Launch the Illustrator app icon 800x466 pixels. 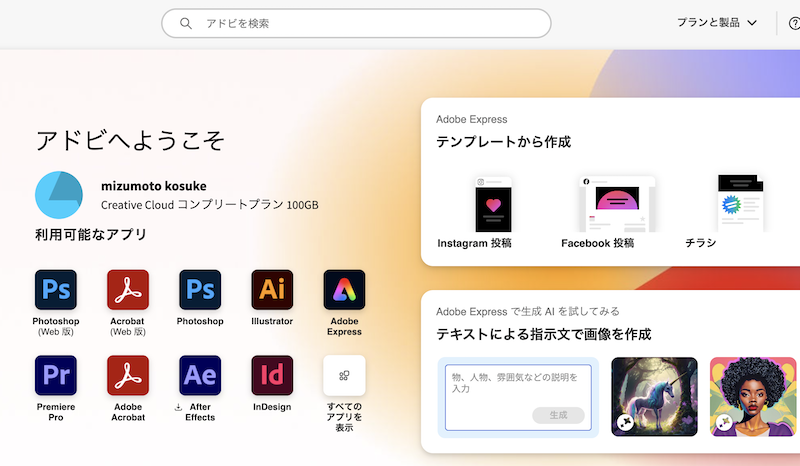click(272, 290)
